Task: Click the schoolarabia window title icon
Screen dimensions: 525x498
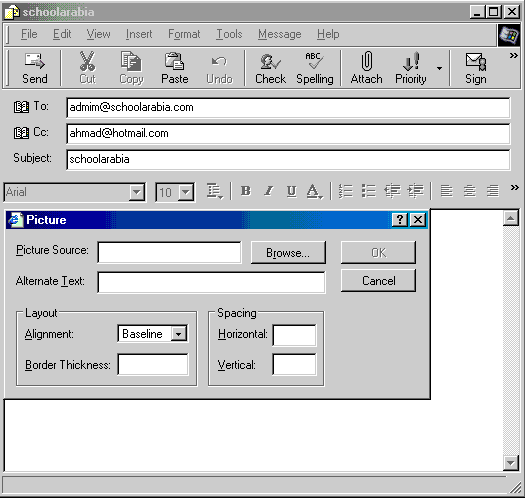Action: tap(12, 12)
